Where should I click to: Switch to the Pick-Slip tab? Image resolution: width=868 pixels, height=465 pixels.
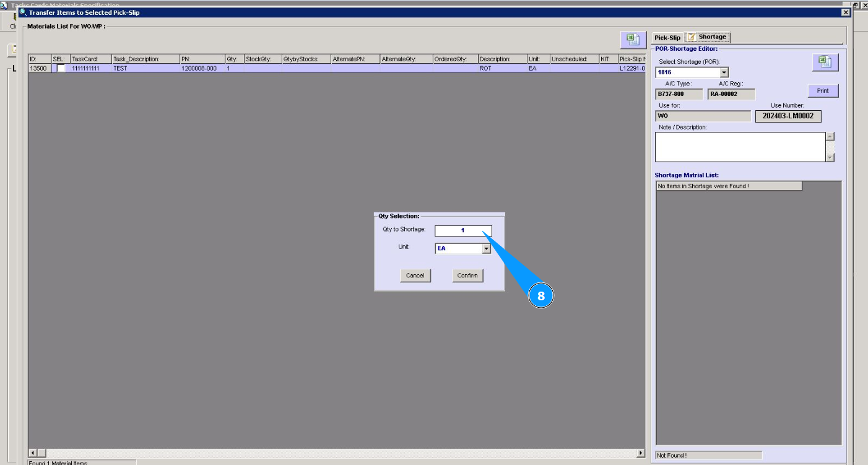click(667, 38)
